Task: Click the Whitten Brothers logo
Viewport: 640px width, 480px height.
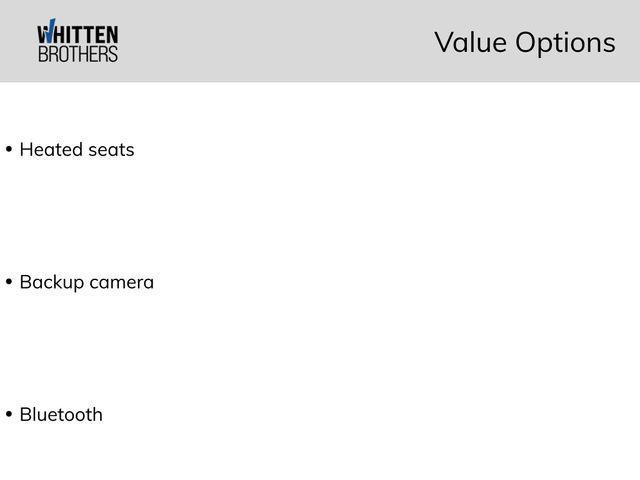Action: [77, 42]
